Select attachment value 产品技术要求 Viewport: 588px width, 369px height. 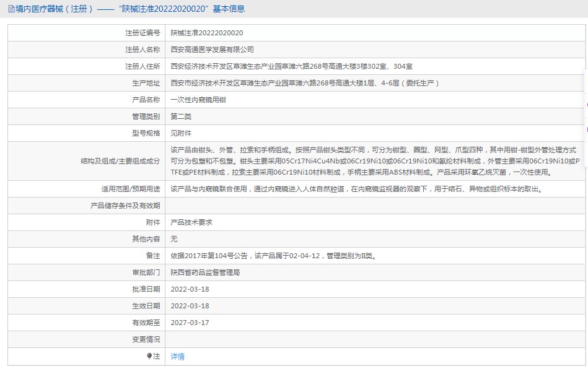191,222
